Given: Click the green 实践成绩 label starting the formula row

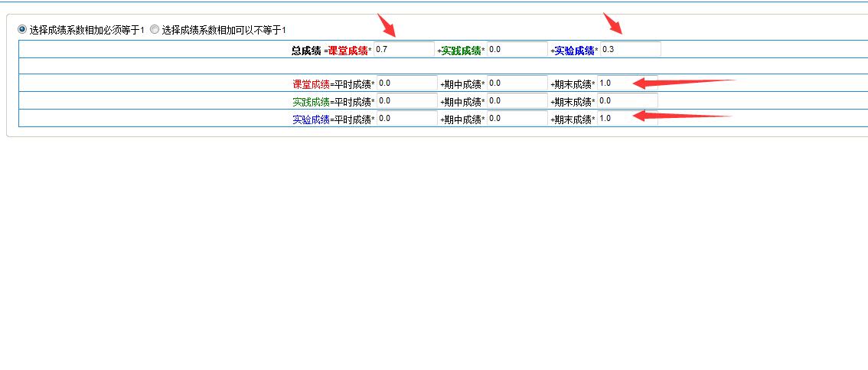Looking at the screenshot, I should point(311,102).
